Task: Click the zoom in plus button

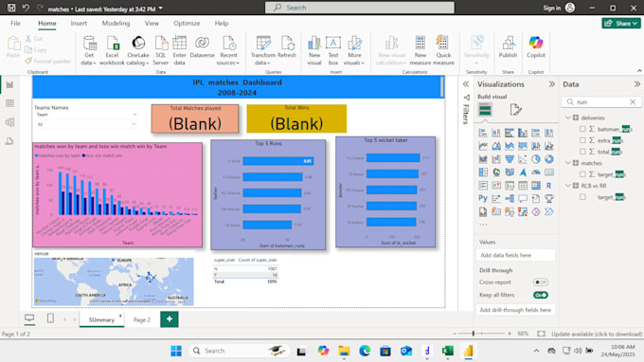Action: click(x=510, y=334)
